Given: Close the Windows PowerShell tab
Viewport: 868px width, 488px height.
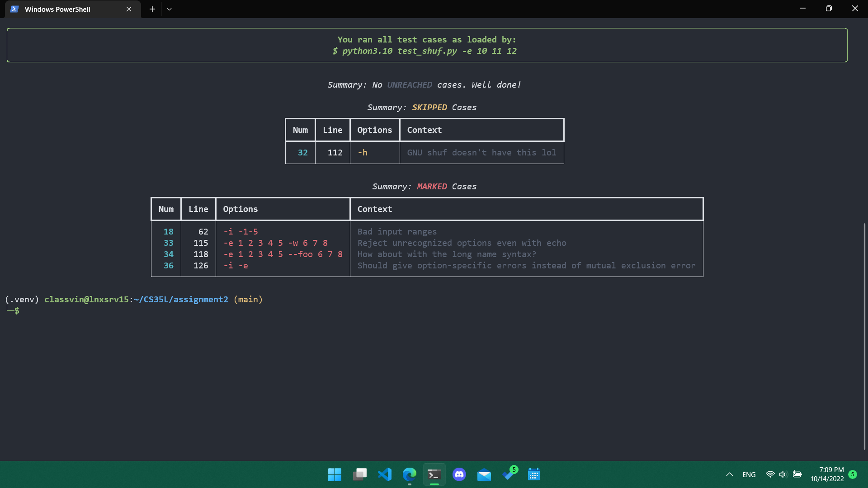Looking at the screenshot, I should 129,9.
